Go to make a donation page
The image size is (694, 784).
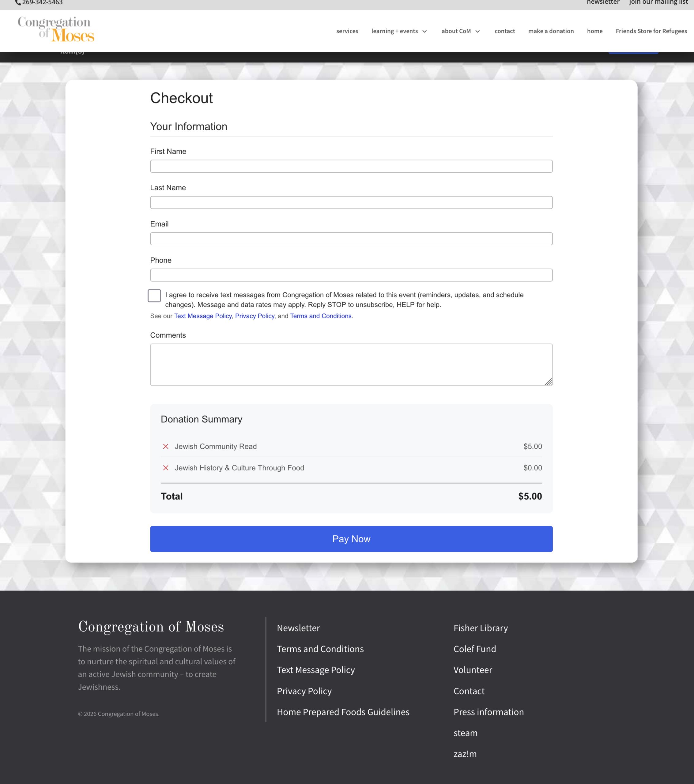click(551, 31)
